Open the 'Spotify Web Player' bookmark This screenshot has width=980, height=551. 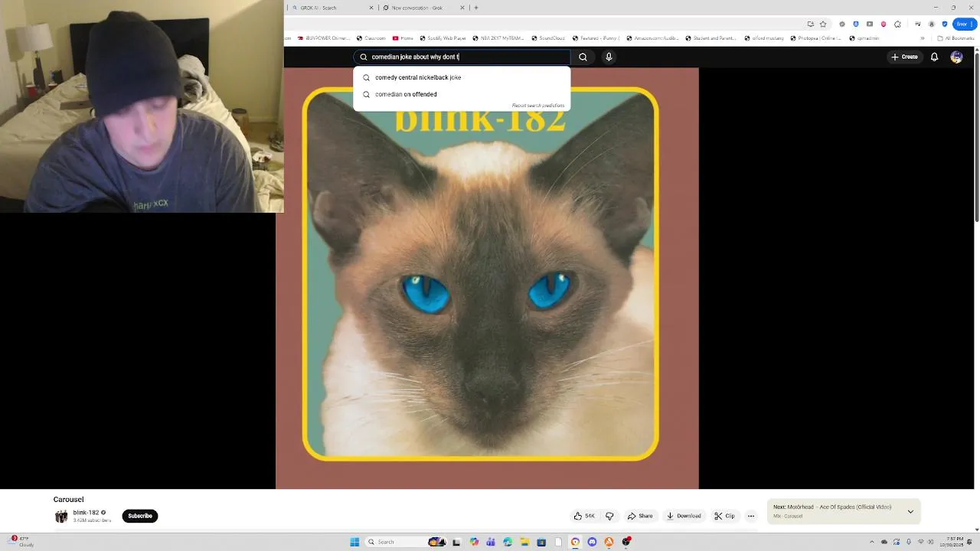click(x=443, y=38)
